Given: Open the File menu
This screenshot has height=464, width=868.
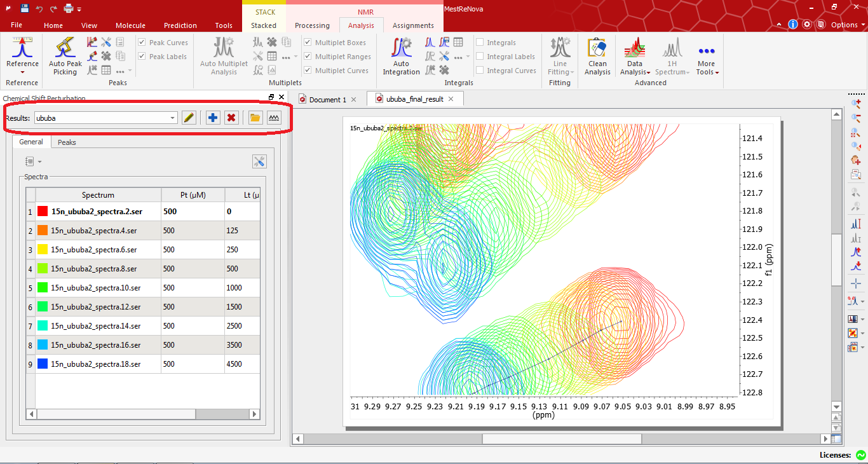Looking at the screenshot, I should point(17,25).
